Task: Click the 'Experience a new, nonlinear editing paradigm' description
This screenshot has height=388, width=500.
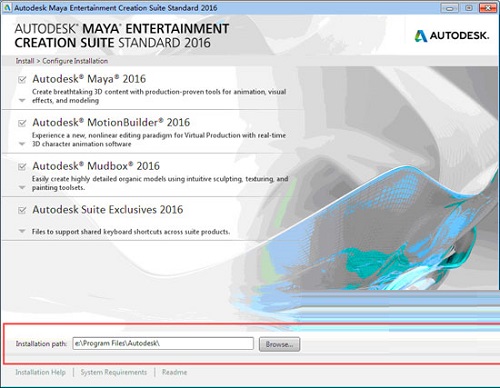Action: coord(159,140)
